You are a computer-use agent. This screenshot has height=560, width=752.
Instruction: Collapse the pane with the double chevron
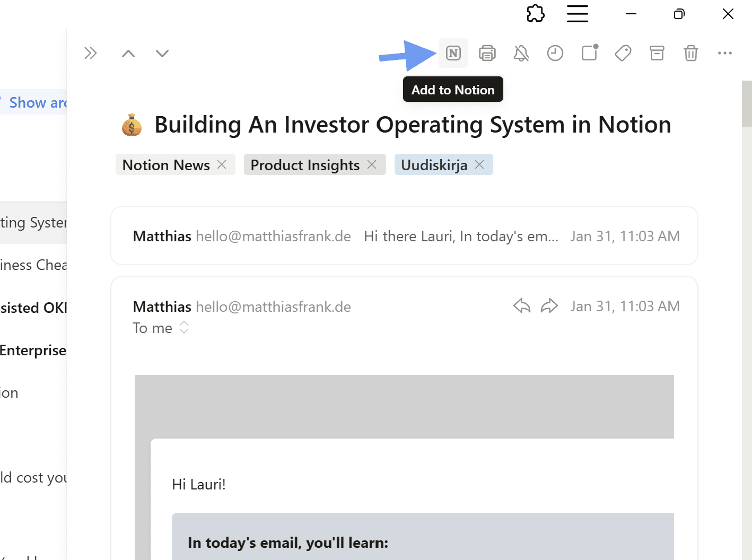91,53
